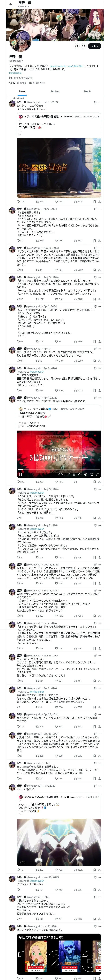Click Translate bio link

(x=15, y=73)
